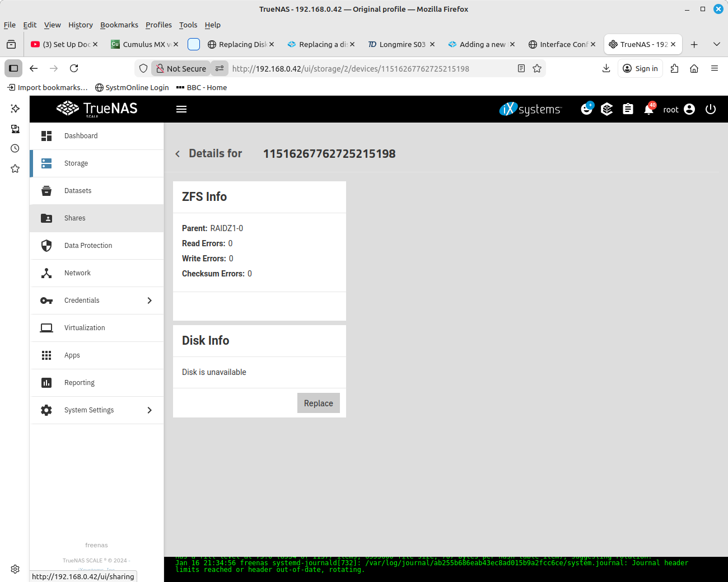
Task: Click the TrueNAS alerts bell icon
Action: pos(648,110)
